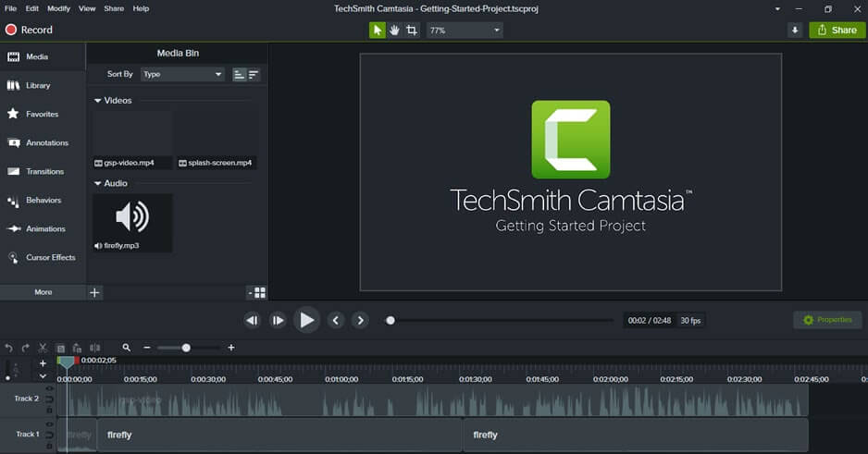Open the Annotations panel
This screenshot has width=868, height=454.
(43, 142)
